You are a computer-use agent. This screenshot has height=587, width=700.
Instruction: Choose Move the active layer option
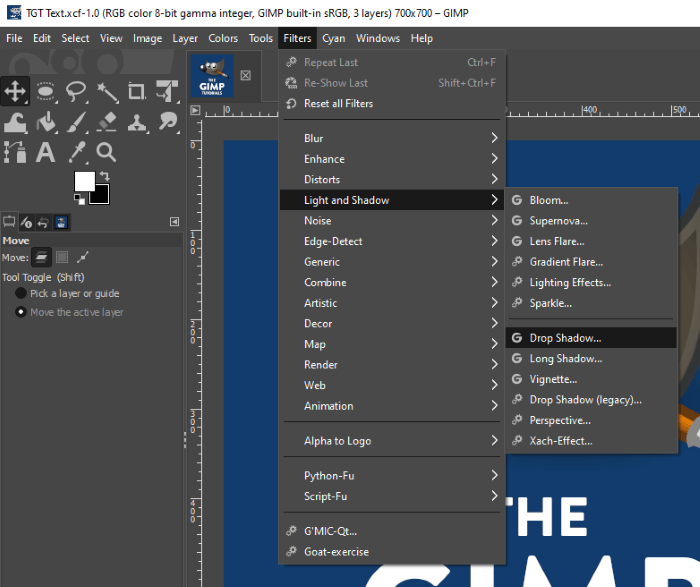[69, 312]
